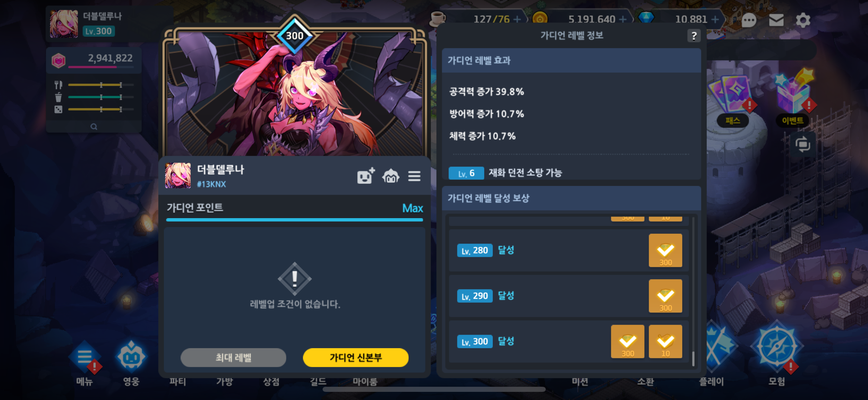Click the help question mark button
The height and width of the screenshot is (400, 868).
[694, 36]
